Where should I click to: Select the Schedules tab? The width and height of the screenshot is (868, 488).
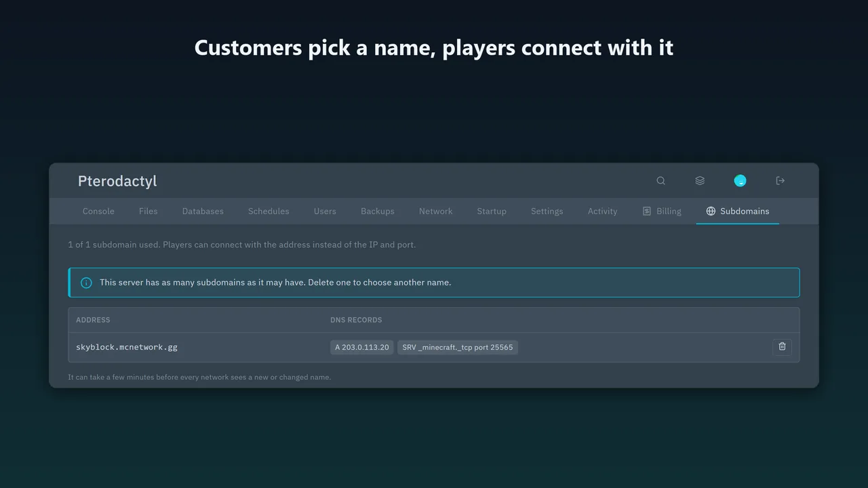(x=269, y=211)
